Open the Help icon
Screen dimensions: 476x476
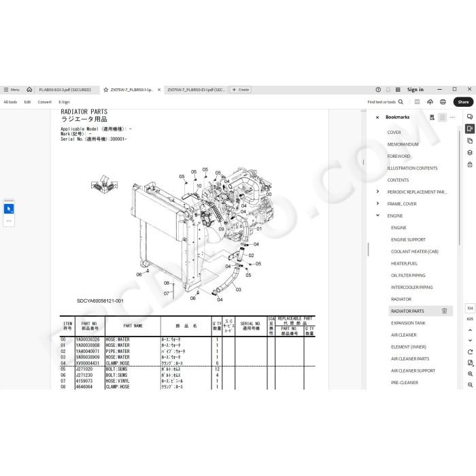tap(378, 90)
